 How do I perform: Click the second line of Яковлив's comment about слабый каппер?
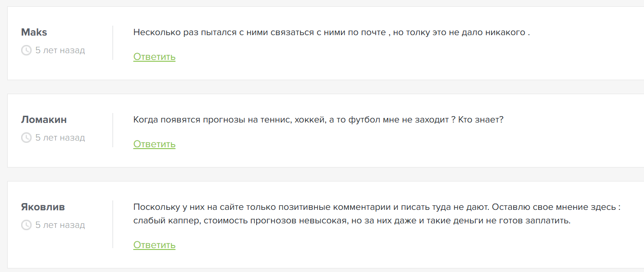[352, 221]
